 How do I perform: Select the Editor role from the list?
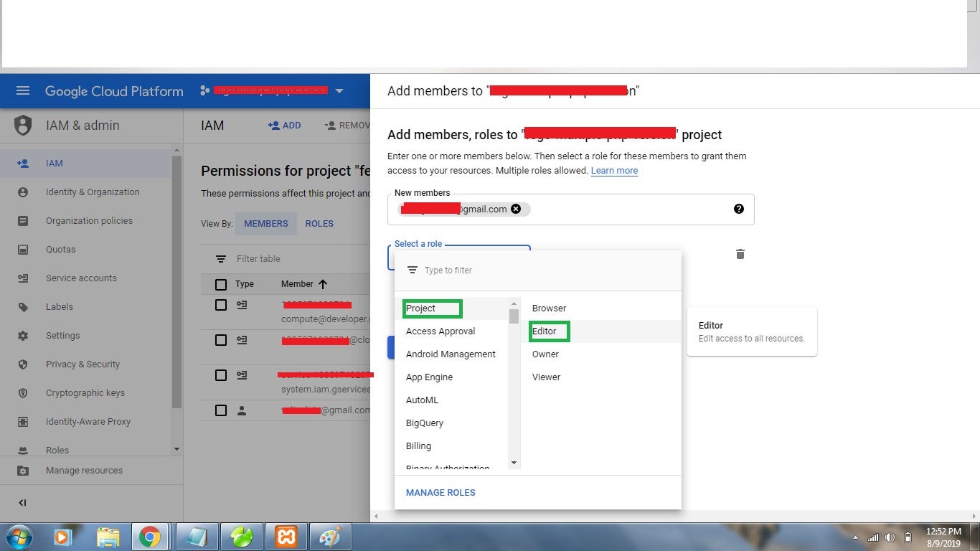pos(543,331)
